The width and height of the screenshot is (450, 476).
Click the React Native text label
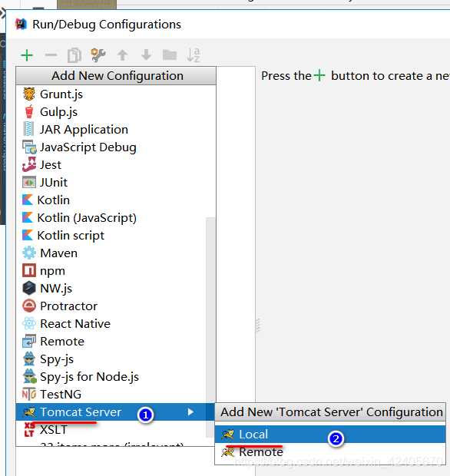(x=75, y=324)
